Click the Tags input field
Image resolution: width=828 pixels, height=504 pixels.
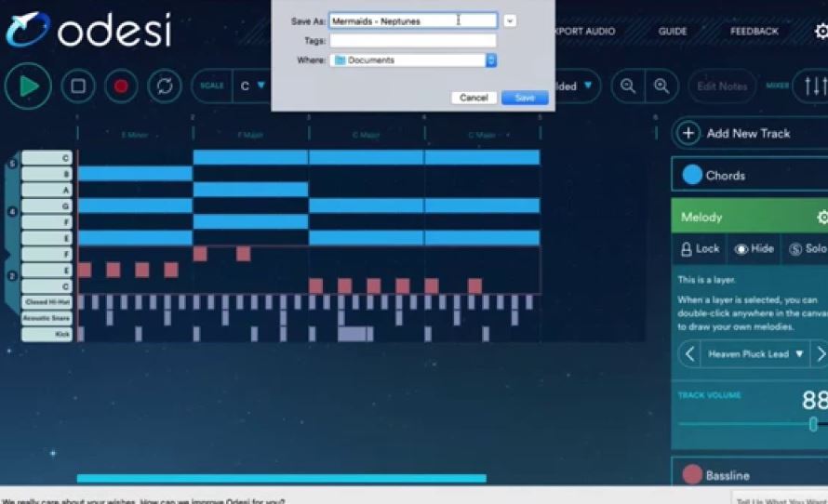point(413,41)
